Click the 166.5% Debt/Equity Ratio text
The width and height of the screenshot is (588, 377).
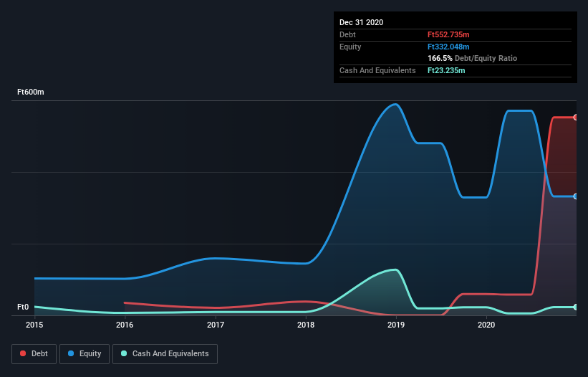[x=472, y=58]
